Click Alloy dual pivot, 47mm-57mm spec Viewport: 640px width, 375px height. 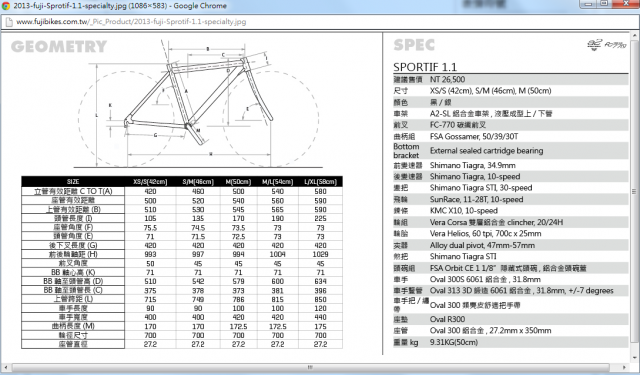pyautogui.click(x=482, y=245)
